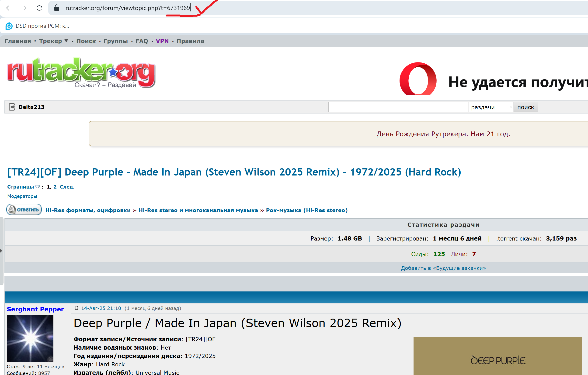Expand the Страницы page dropdown

click(24, 187)
